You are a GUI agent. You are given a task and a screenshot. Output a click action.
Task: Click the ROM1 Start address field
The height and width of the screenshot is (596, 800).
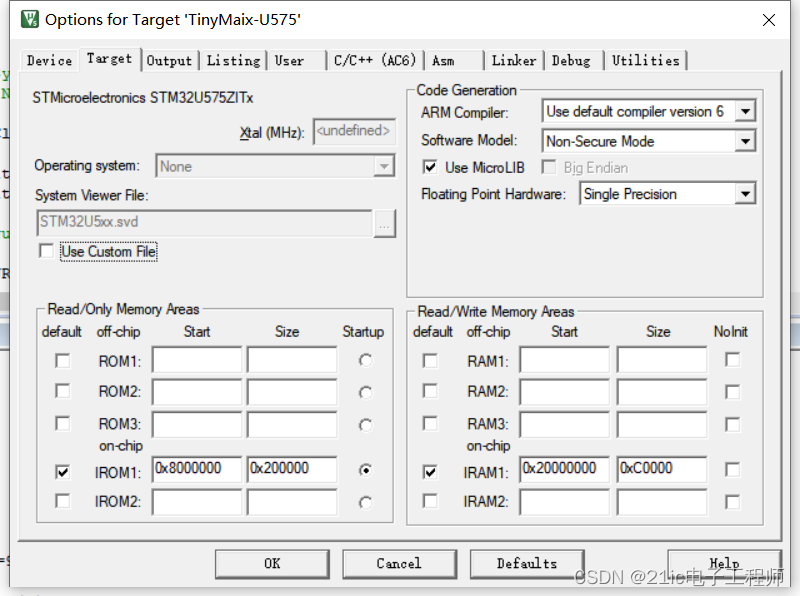[x=197, y=360]
